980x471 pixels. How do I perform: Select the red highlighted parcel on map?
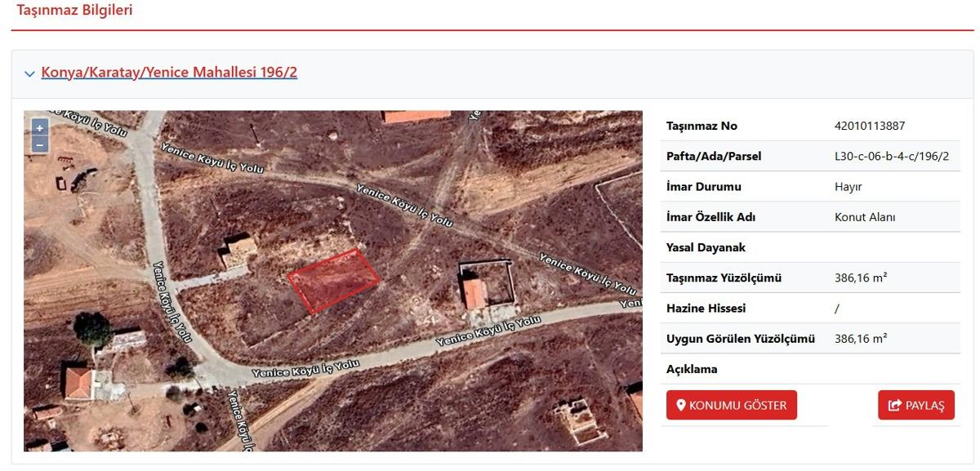click(x=333, y=281)
